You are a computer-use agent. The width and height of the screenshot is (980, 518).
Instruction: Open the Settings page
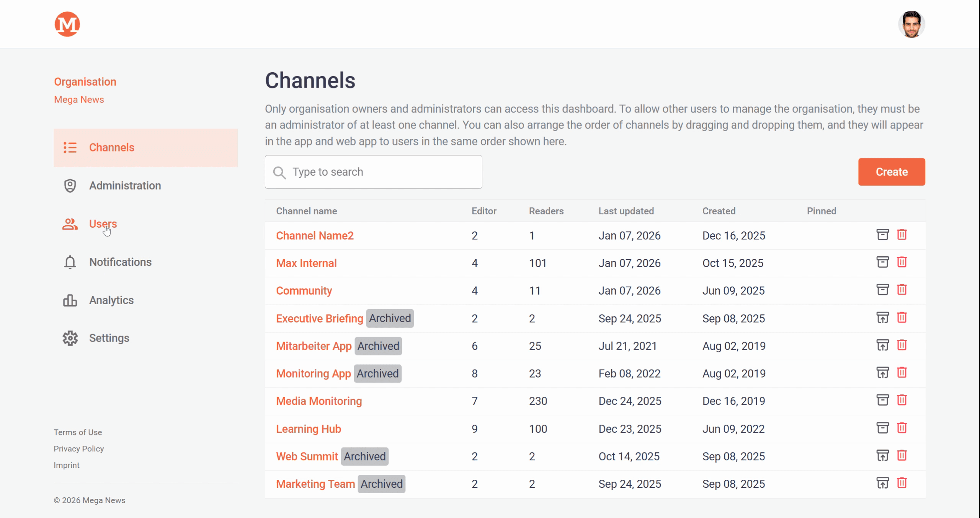tap(109, 338)
